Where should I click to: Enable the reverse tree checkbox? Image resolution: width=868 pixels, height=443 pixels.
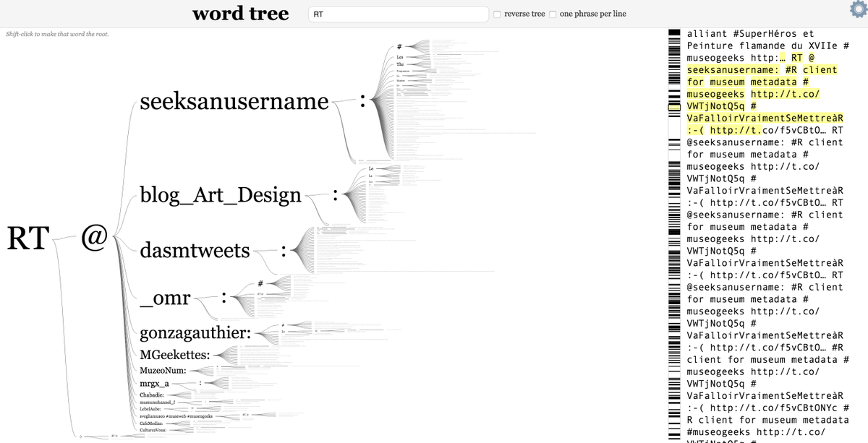pos(497,13)
